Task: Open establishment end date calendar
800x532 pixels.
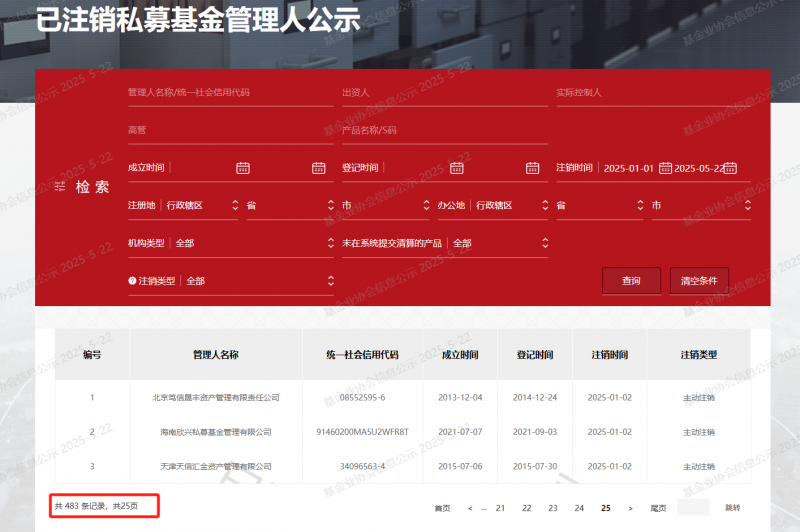Action: click(x=318, y=168)
